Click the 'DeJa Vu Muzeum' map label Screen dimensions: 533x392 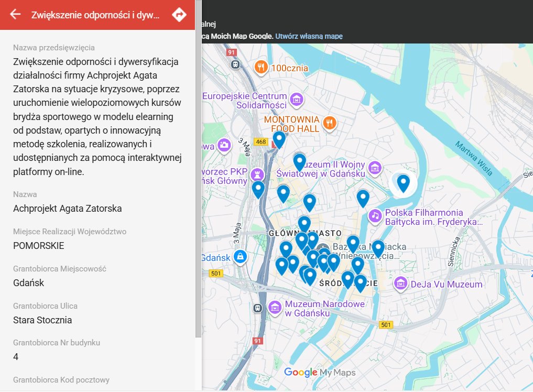tap(447, 284)
